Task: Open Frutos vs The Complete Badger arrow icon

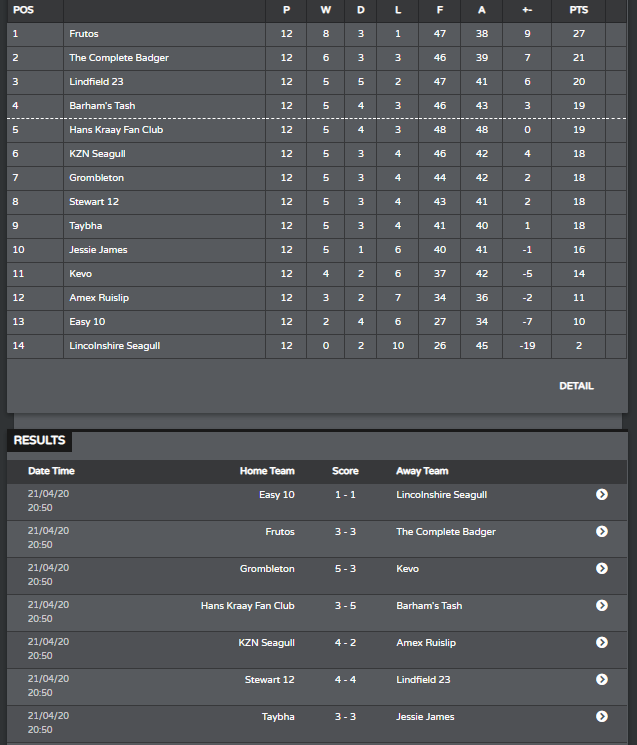Action: click(601, 532)
